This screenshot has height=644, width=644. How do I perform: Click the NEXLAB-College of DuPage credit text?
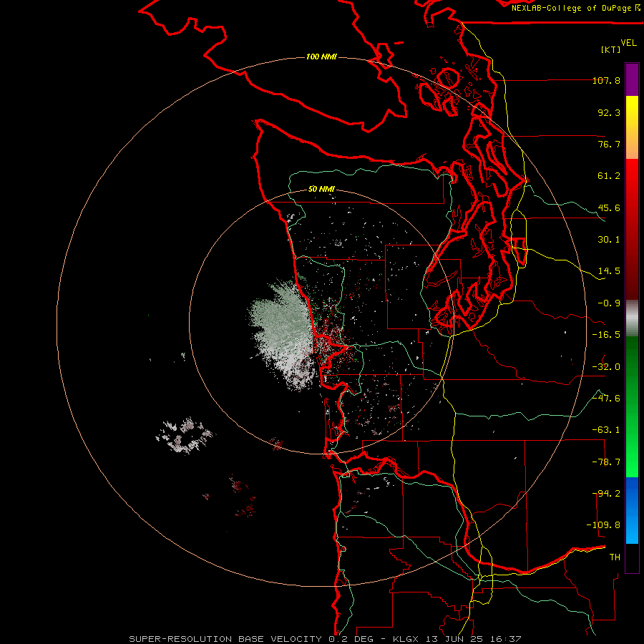pyautogui.click(x=575, y=8)
